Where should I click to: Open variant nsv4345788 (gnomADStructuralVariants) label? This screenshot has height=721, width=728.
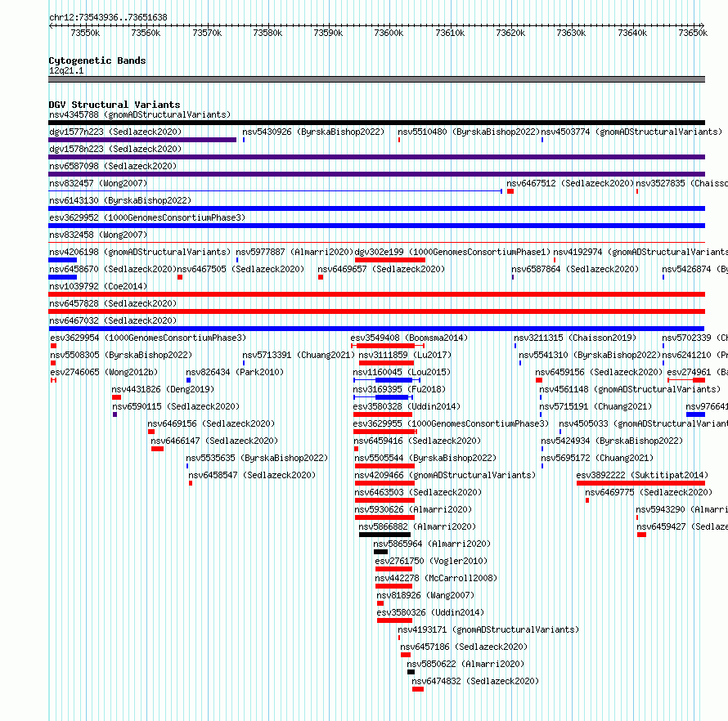point(140,114)
